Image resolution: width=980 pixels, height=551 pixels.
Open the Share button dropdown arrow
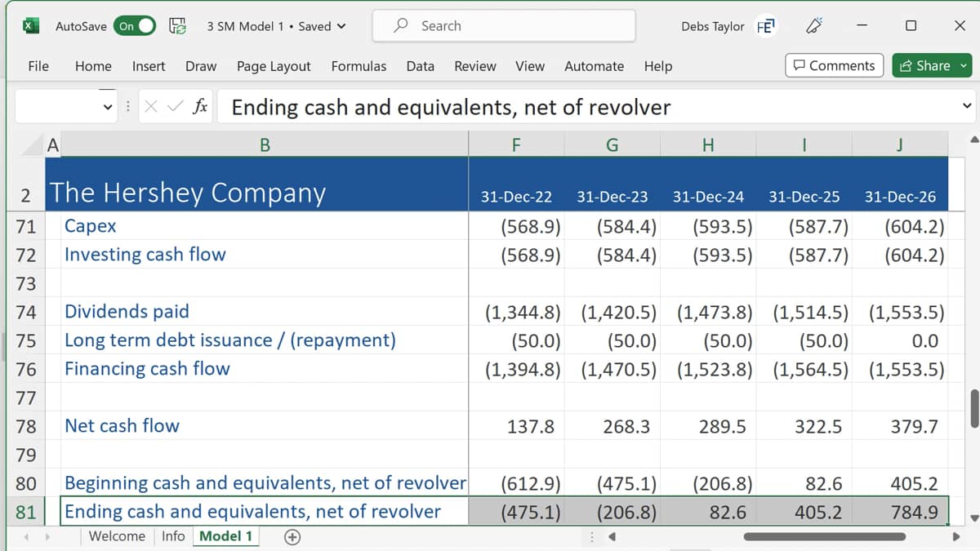coord(963,65)
